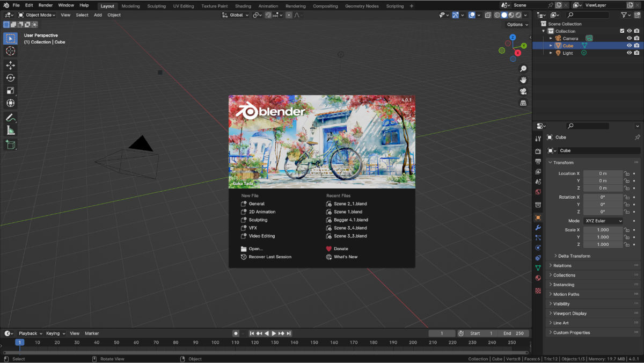Click the viewport zoom magnifier icon
This screenshot has height=363, width=644.
point(523,69)
